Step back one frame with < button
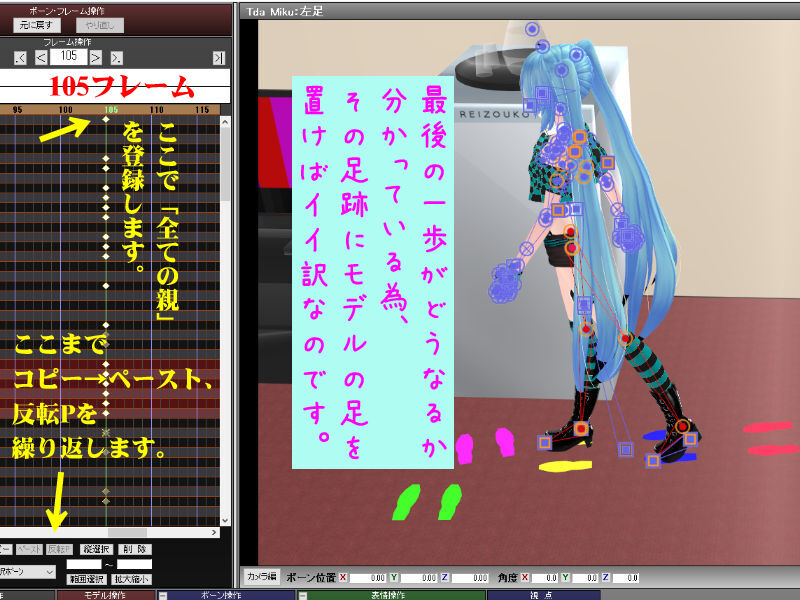Image resolution: width=800 pixels, height=600 pixels. pos(41,58)
